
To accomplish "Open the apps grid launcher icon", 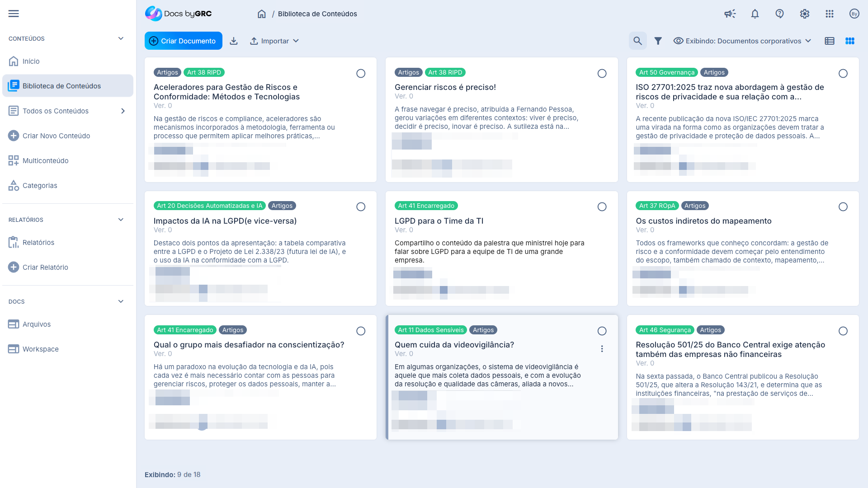I will [829, 14].
